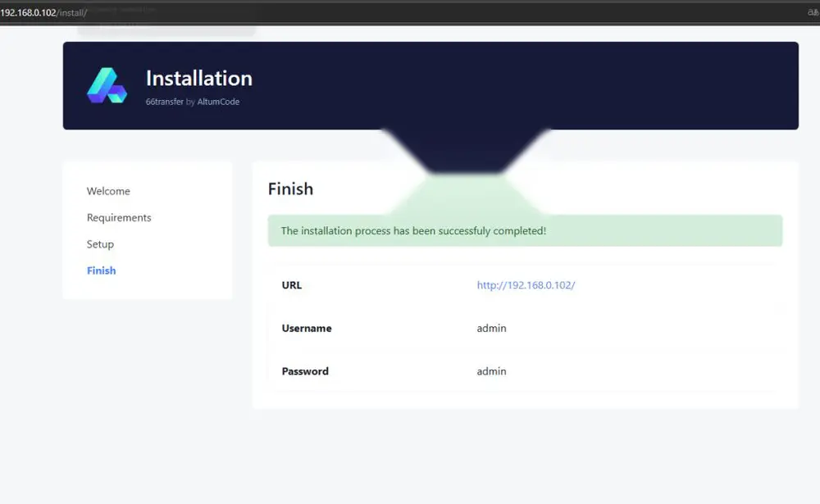Screen dimensions: 820x504
Task: Select the Setup step in sidebar
Action: click(x=100, y=244)
